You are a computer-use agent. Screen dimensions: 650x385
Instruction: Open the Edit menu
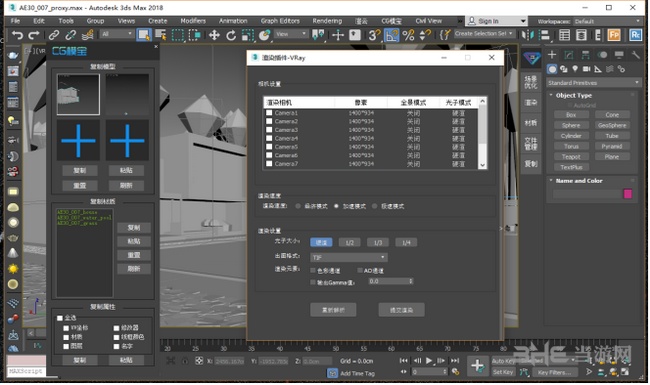click(x=39, y=21)
